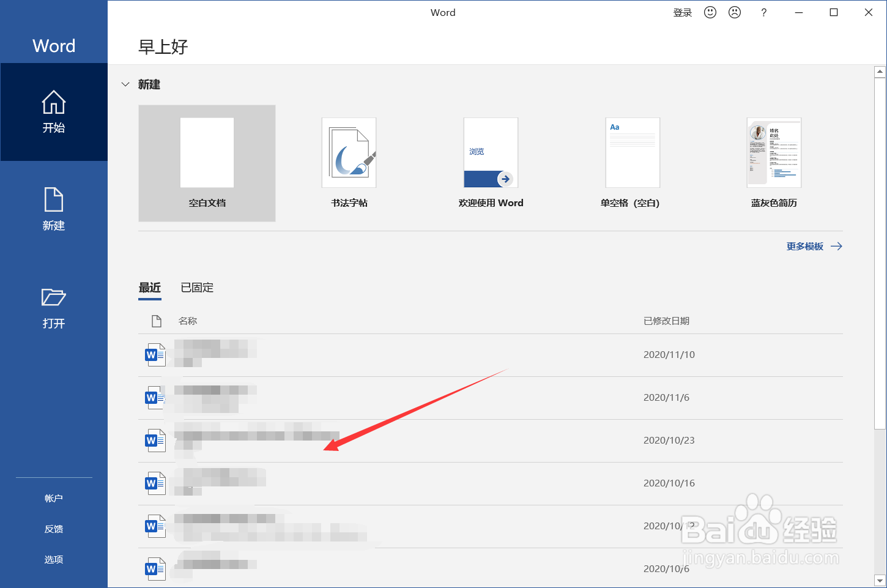Screen dimensions: 887x588
Task: Click the document icon in list header
Action: pos(157,321)
